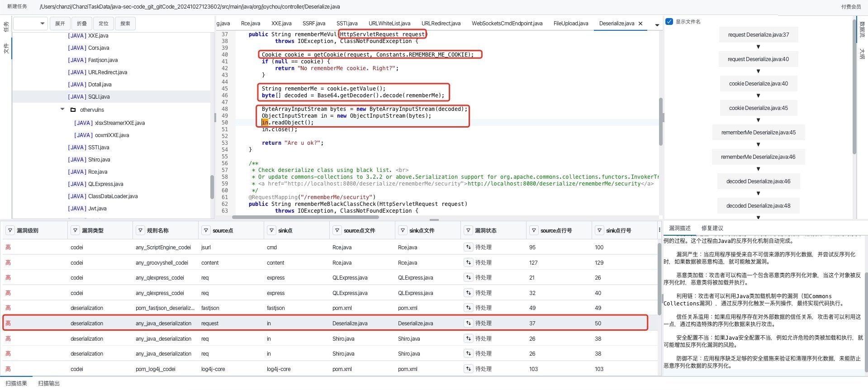Click the three-dot column menu in results table
Image resolution: width=868 pixels, height=390 pixels.
[x=659, y=230]
